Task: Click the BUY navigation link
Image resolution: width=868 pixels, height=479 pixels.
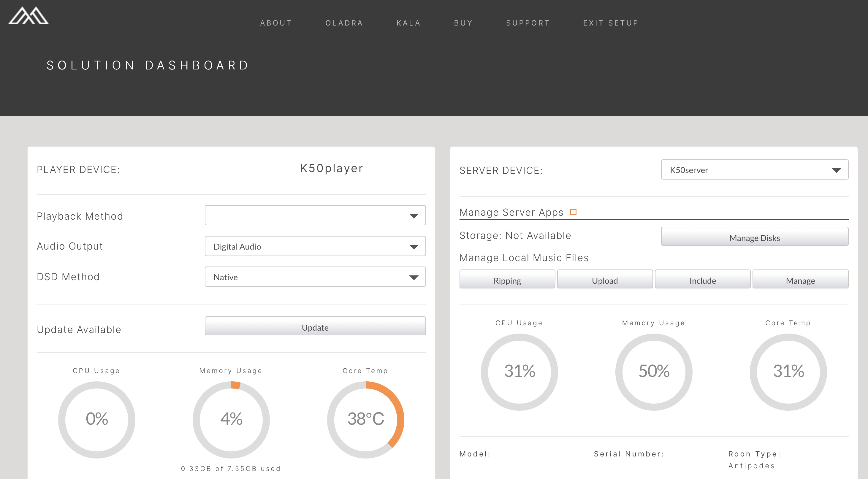Action: point(463,23)
